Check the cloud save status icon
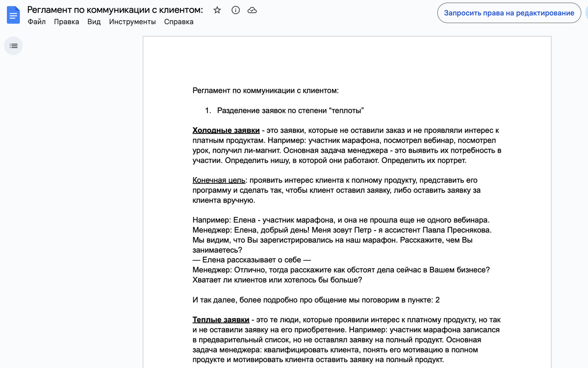 pyautogui.click(x=252, y=10)
